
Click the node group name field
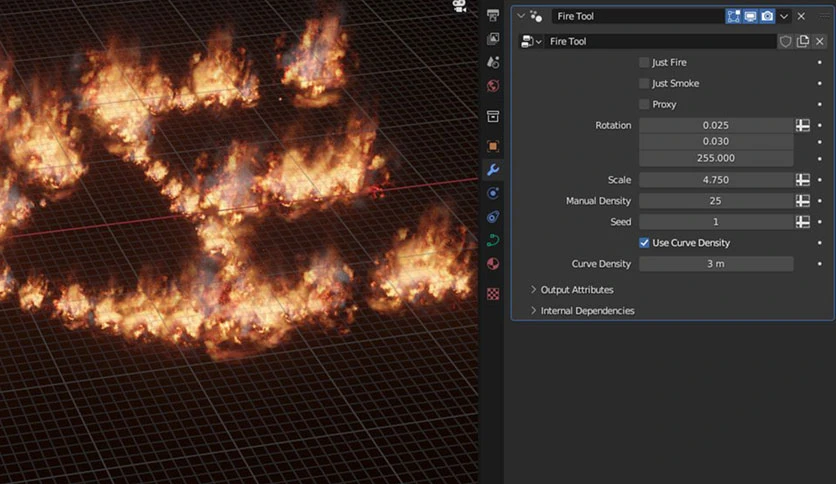(x=660, y=42)
